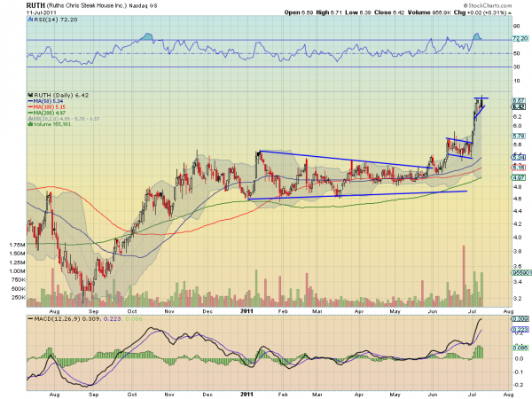The width and height of the screenshot is (532, 399).
Task: Click the 4.4 level on the price axis
Action: 518,211
